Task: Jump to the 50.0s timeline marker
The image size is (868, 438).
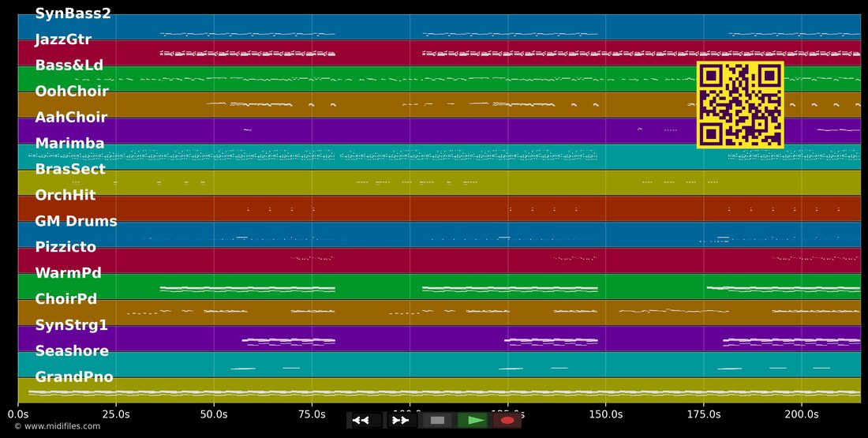Action: [x=214, y=414]
